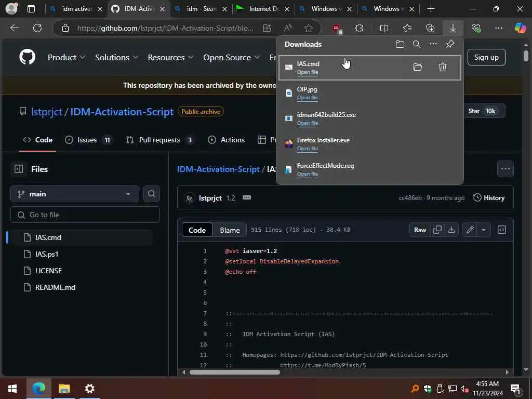
Task: Reload the GitHub page
Action: click(x=37, y=28)
